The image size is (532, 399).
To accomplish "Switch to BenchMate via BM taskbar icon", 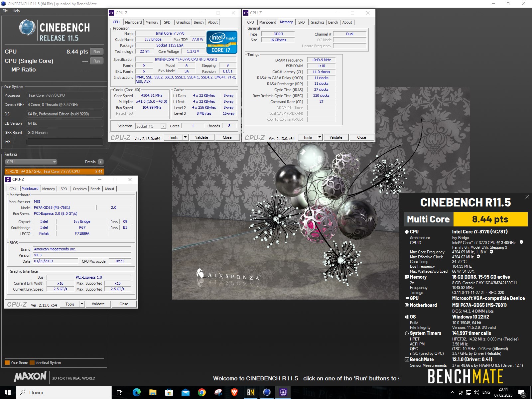I will click(x=250, y=392).
